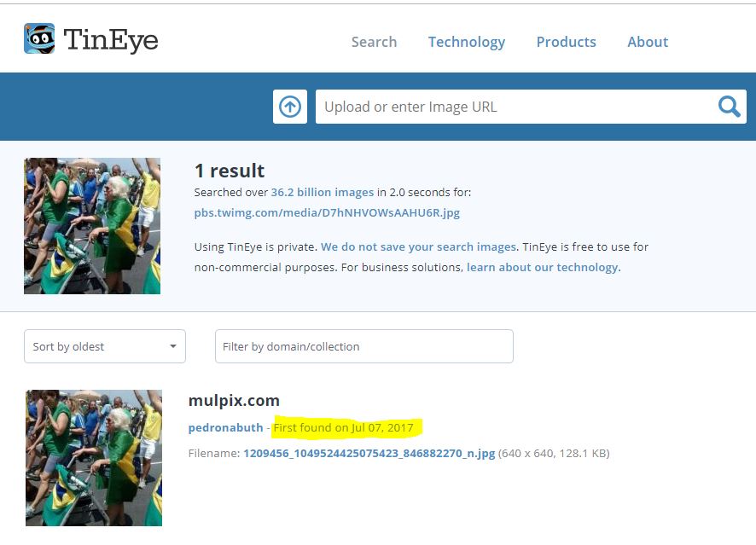This screenshot has height=545, width=756.
Task: Click the 1 result heading
Action: [230, 171]
